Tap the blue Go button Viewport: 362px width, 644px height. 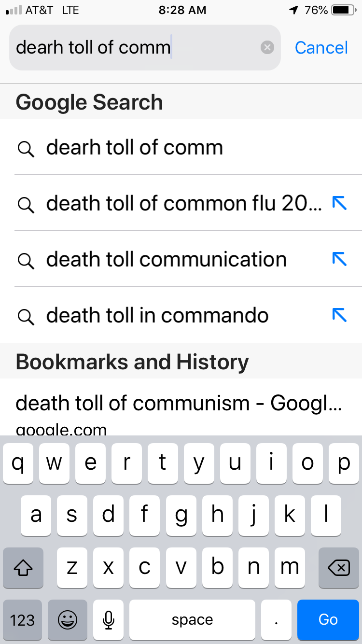328,620
